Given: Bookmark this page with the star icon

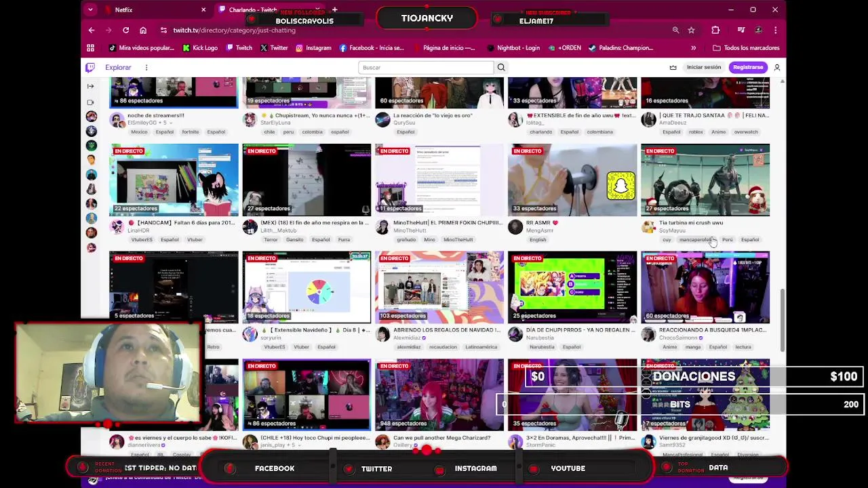Looking at the screenshot, I should click(x=691, y=30).
